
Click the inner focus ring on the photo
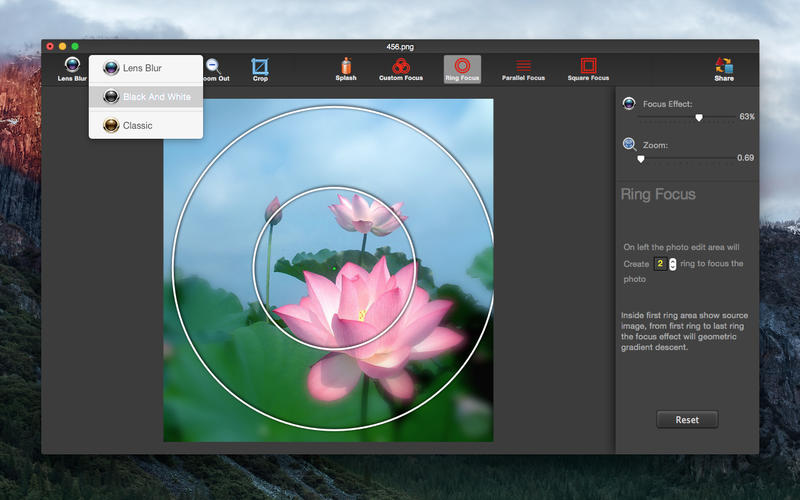coord(335,187)
